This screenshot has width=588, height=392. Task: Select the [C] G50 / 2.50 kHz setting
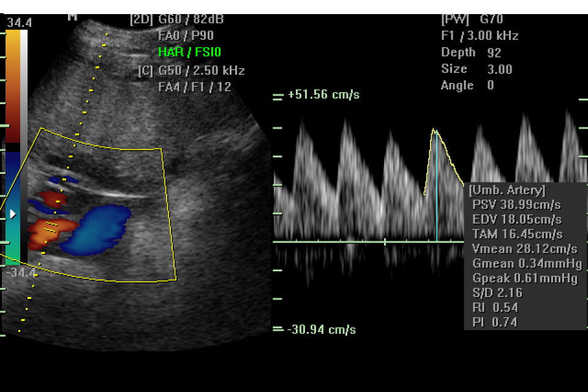point(192,71)
